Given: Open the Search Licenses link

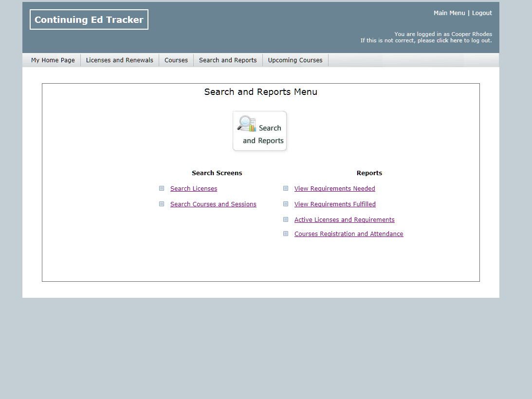Looking at the screenshot, I should (x=194, y=189).
